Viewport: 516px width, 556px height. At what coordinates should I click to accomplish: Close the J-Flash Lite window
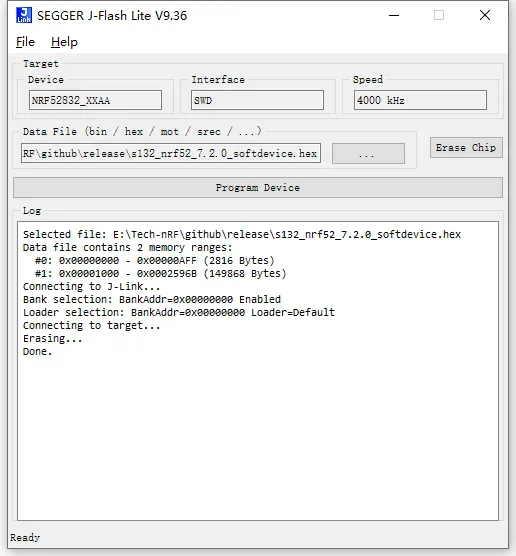pyautogui.click(x=485, y=15)
